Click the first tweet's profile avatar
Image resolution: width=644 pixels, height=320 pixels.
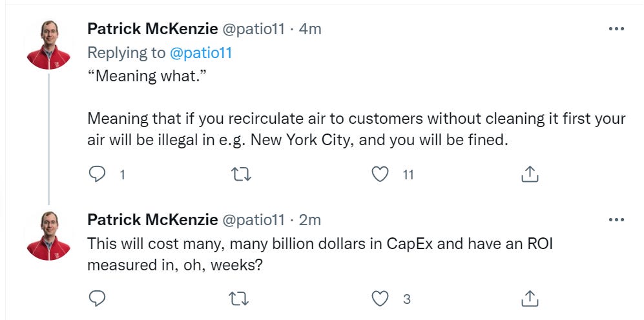pos(48,45)
